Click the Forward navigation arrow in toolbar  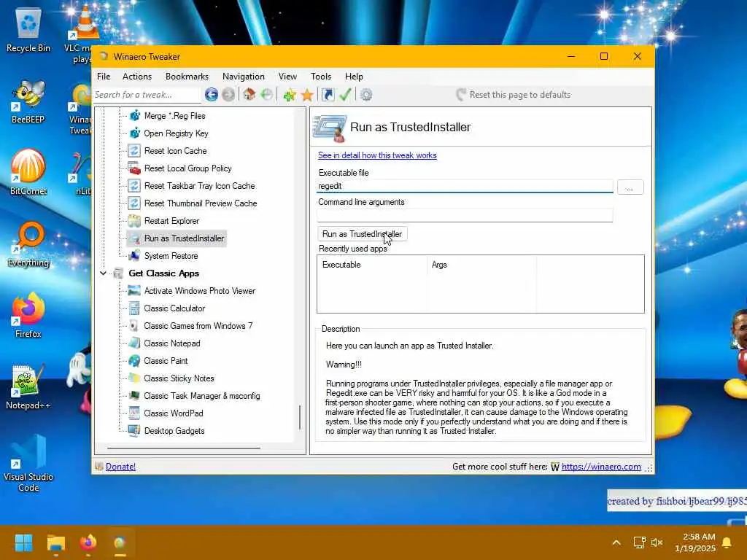(228, 95)
